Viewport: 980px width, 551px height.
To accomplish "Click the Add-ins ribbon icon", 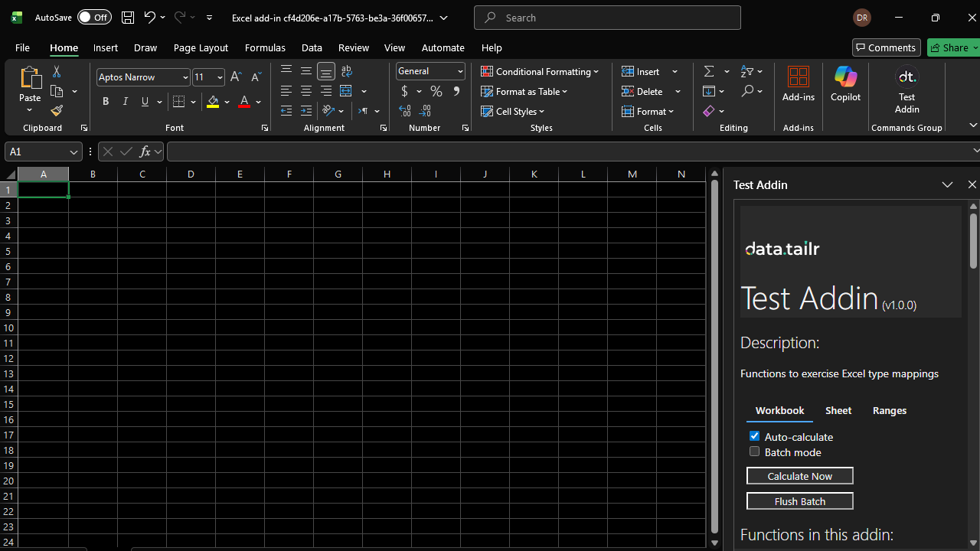I will (x=799, y=86).
